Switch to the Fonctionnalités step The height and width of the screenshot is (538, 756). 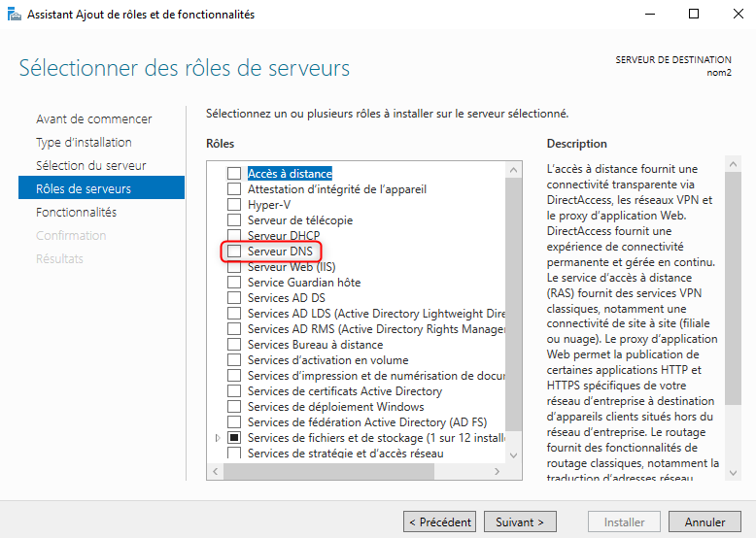(x=76, y=212)
